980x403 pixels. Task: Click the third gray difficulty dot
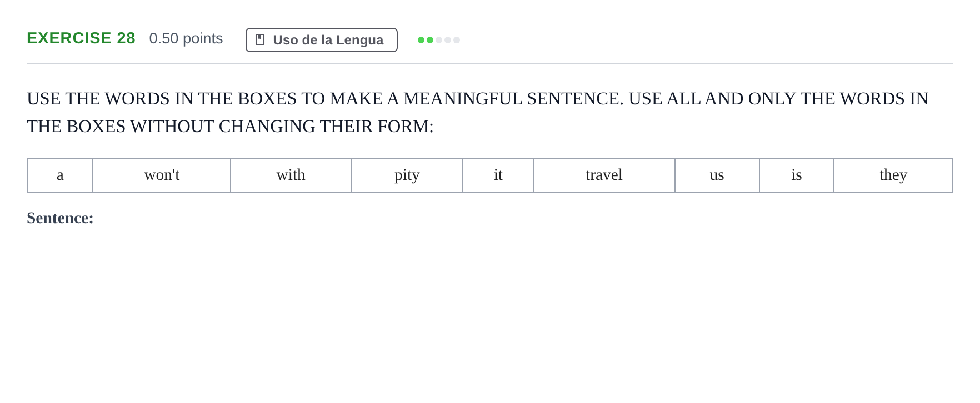pyautogui.click(x=439, y=40)
